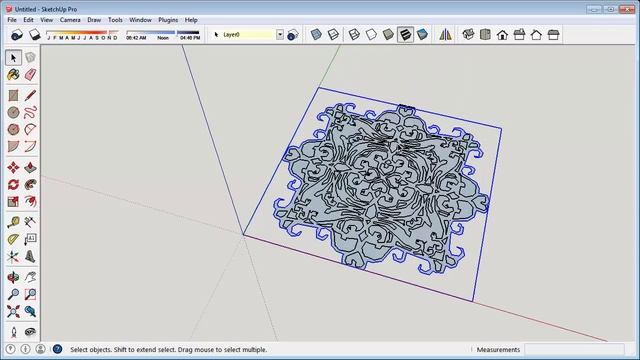
Task: Open the File menu
Action: tap(12, 20)
